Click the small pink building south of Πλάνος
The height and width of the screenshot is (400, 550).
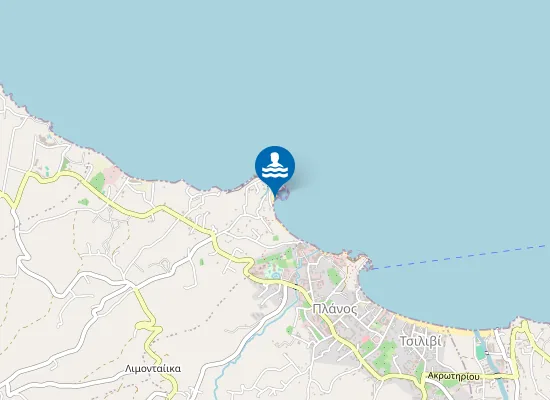pos(365,339)
